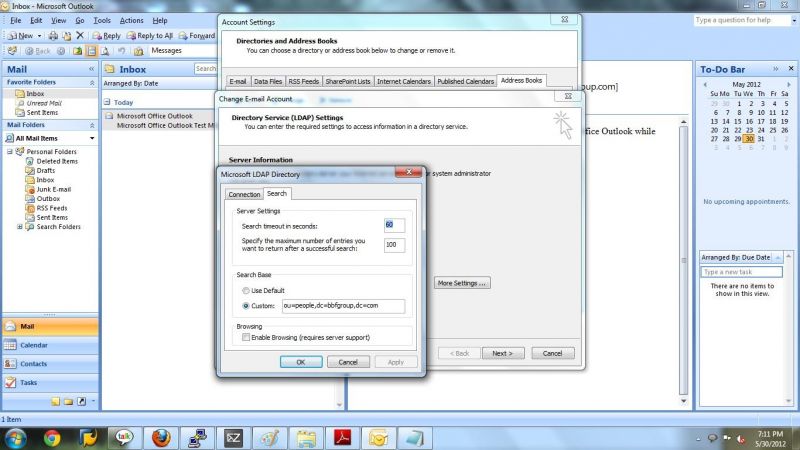Viewport: 800px width, 450px height.
Task: Click OK in Microsoft LDAP Directory dialog
Action: point(301,362)
